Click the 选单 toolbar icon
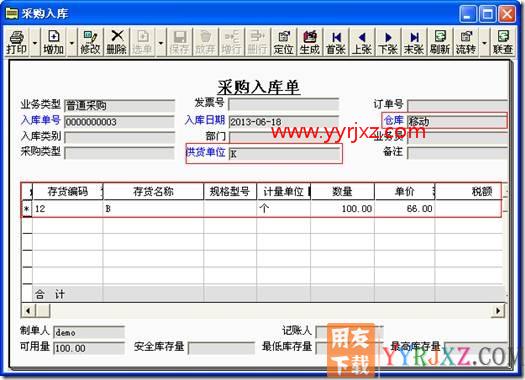525x380 pixels. (x=142, y=42)
